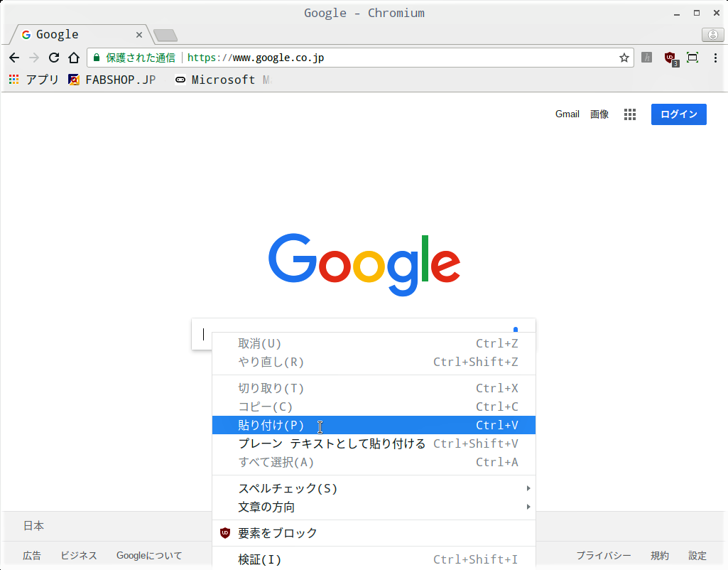Open the プライバシー footer link
The width and height of the screenshot is (728, 570).
[x=604, y=556]
